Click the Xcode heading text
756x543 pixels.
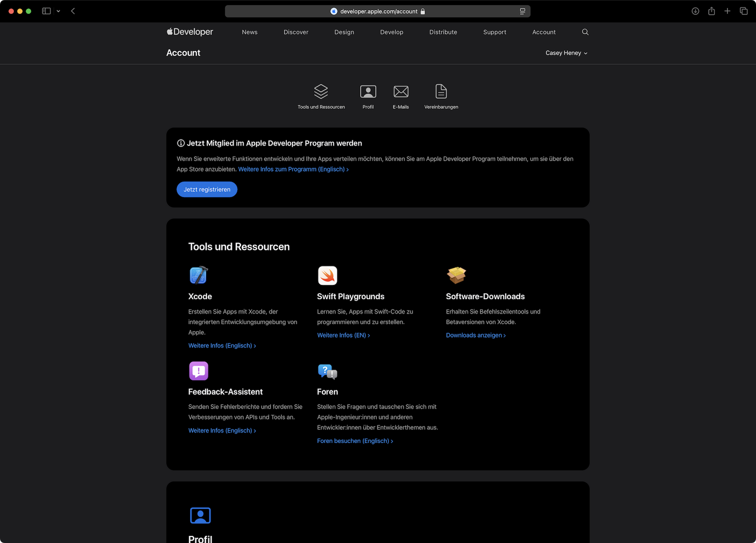click(200, 296)
